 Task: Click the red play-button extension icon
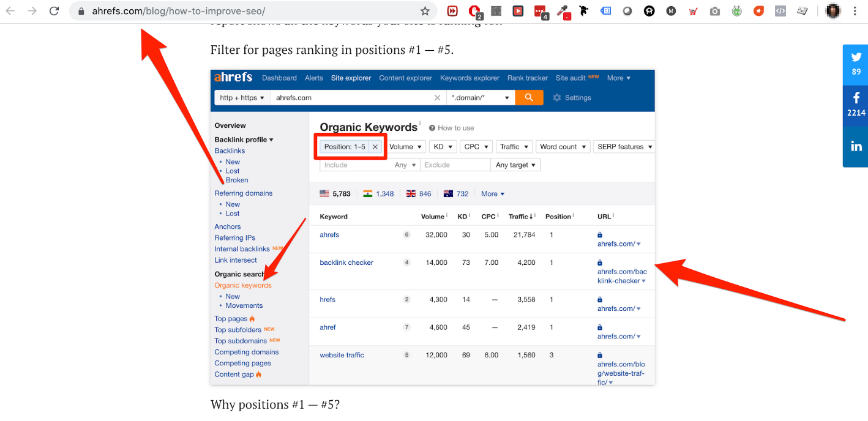coord(518,10)
